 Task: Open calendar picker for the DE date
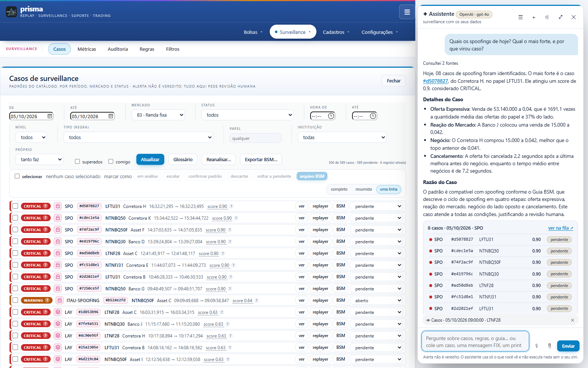coord(50,116)
